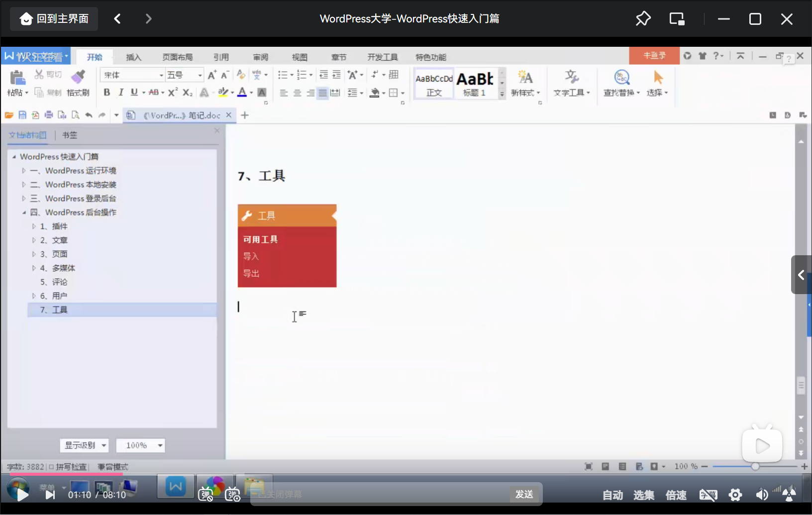Toggle the subtitles icon in the player

[708, 495]
